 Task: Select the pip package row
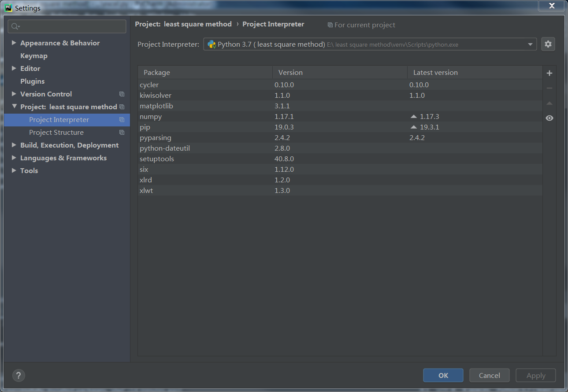340,127
